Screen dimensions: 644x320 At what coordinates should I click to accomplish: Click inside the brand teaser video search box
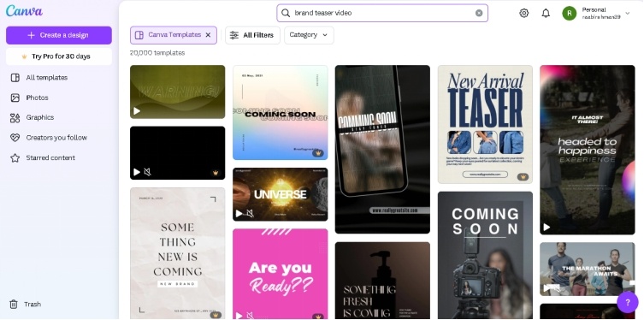(x=382, y=13)
